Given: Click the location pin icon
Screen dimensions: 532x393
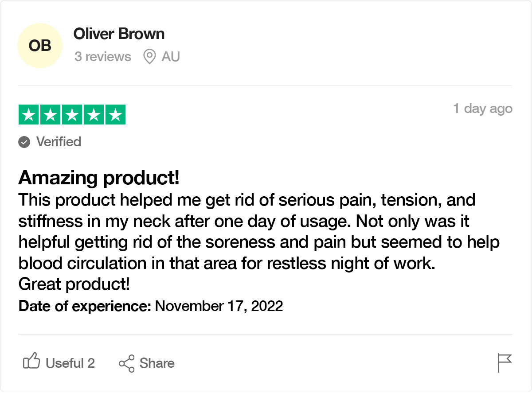Looking at the screenshot, I should [x=150, y=57].
